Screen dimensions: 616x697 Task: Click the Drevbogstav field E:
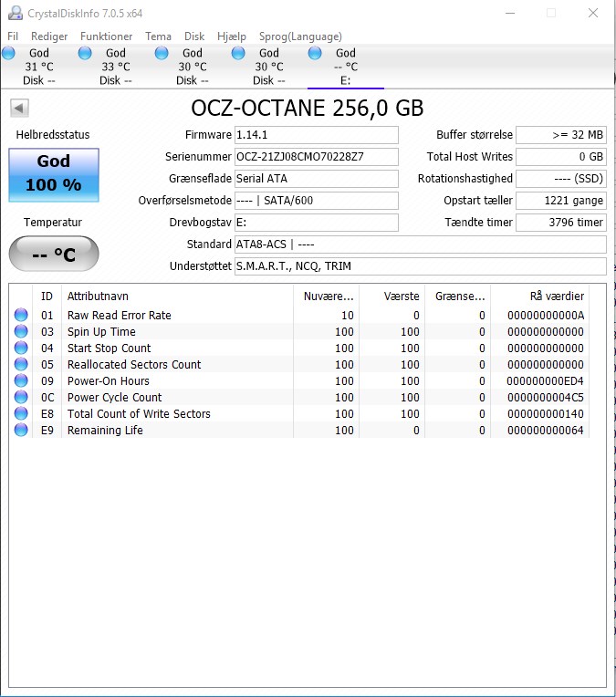coord(317,223)
